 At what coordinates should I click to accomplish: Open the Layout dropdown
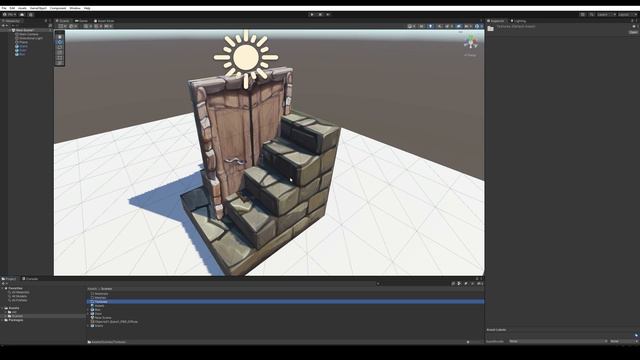click(627, 15)
